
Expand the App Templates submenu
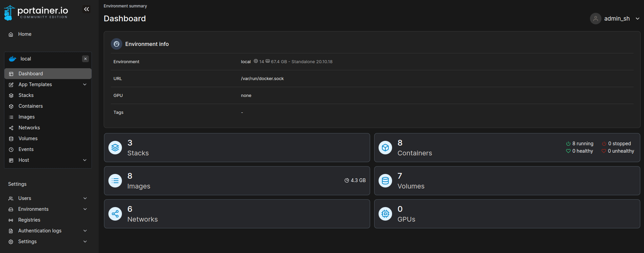coord(85,84)
